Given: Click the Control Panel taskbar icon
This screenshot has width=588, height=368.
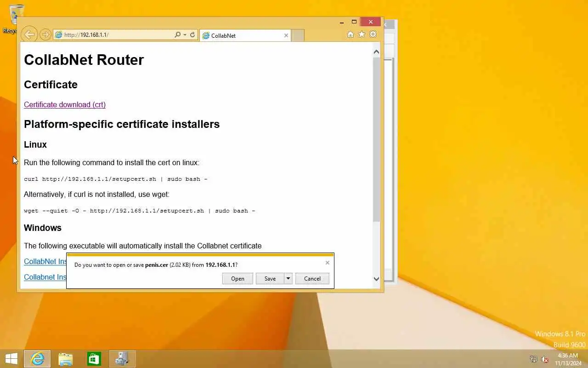Looking at the screenshot, I should tap(122, 359).
